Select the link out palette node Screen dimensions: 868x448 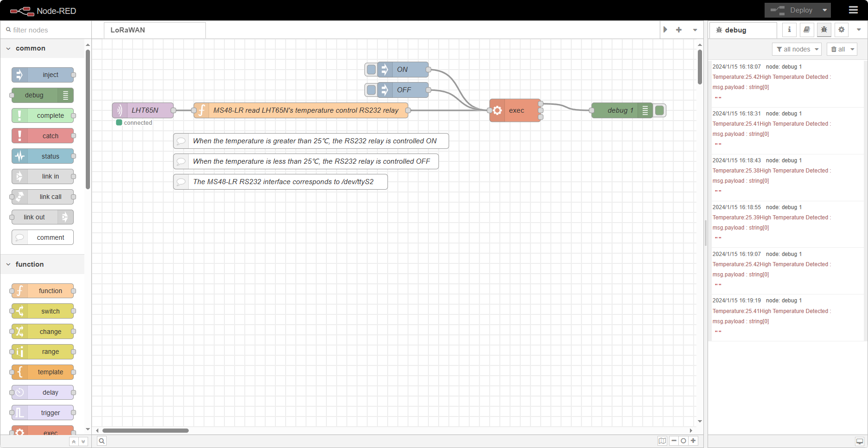[x=43, y=217]
